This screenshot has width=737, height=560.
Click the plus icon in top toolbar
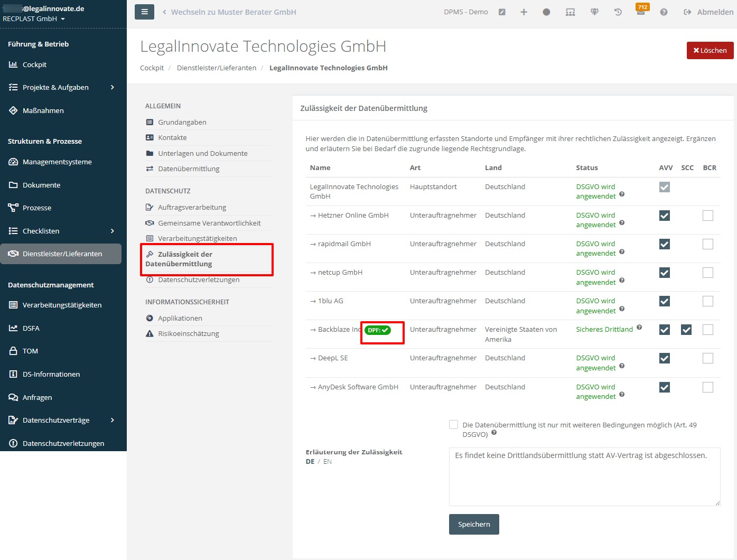[524, 12]
